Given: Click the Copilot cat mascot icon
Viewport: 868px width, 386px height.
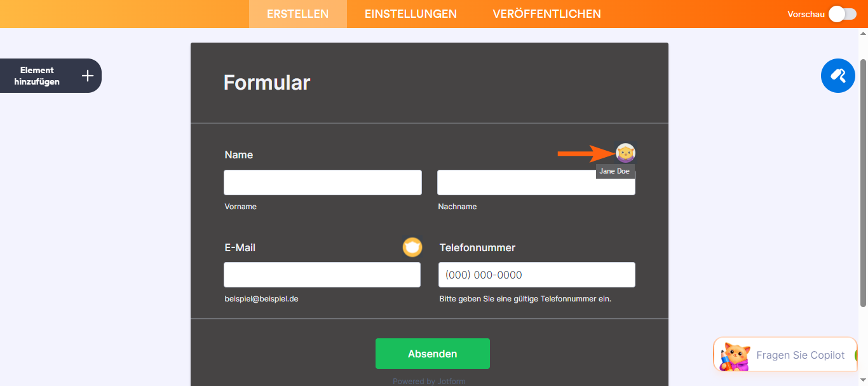Looking at the screenshot, I should point(735,356).
